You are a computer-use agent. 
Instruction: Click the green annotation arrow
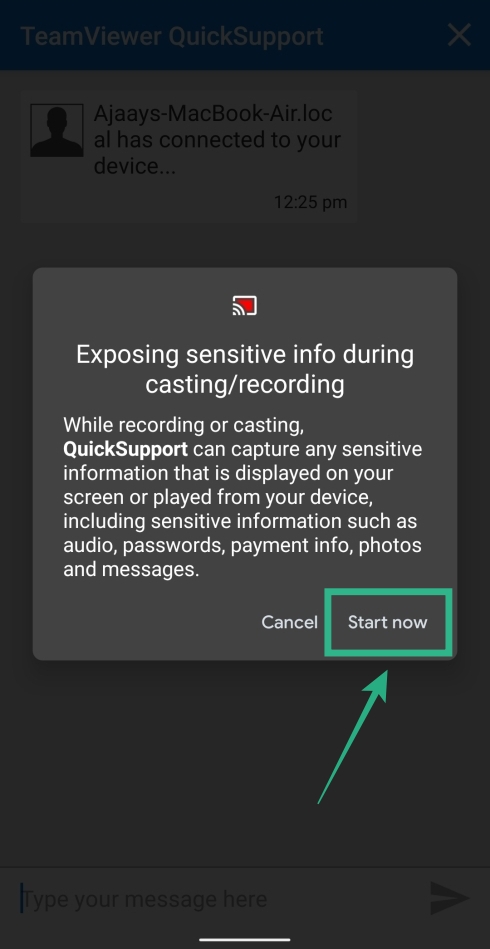pos(353,736)
